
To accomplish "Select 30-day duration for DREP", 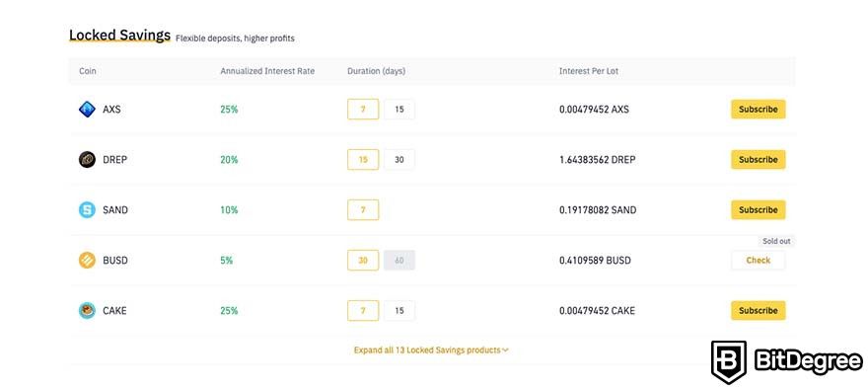I will [x=399, y=160].
